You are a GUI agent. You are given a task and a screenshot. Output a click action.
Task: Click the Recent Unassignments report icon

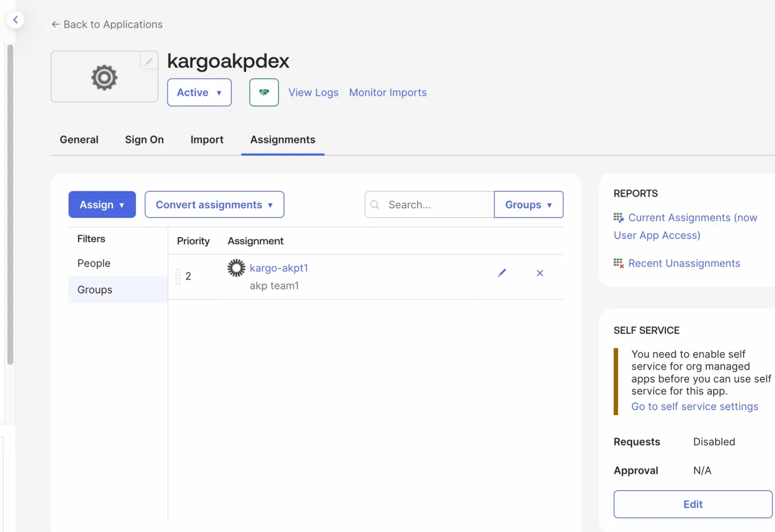click(x=619, y=263)
